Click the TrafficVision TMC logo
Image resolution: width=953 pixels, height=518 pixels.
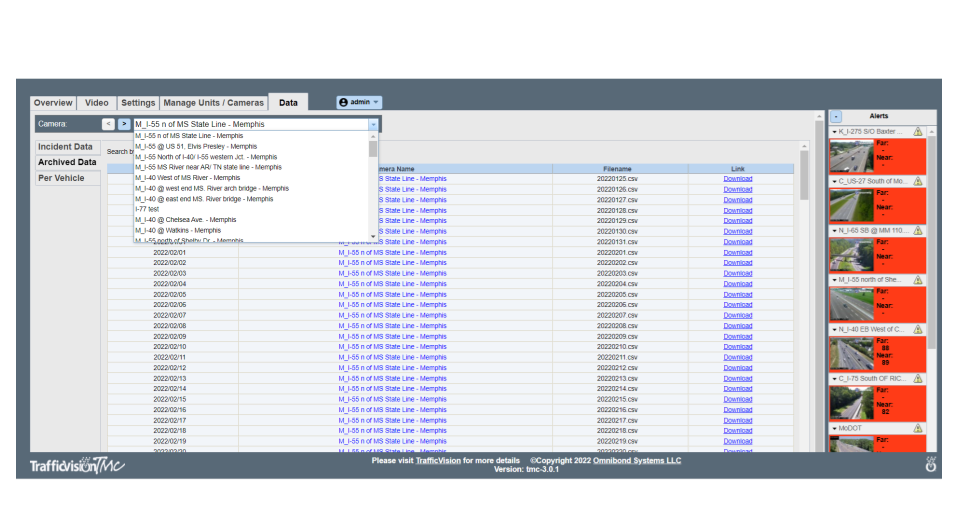pos(77,465)
